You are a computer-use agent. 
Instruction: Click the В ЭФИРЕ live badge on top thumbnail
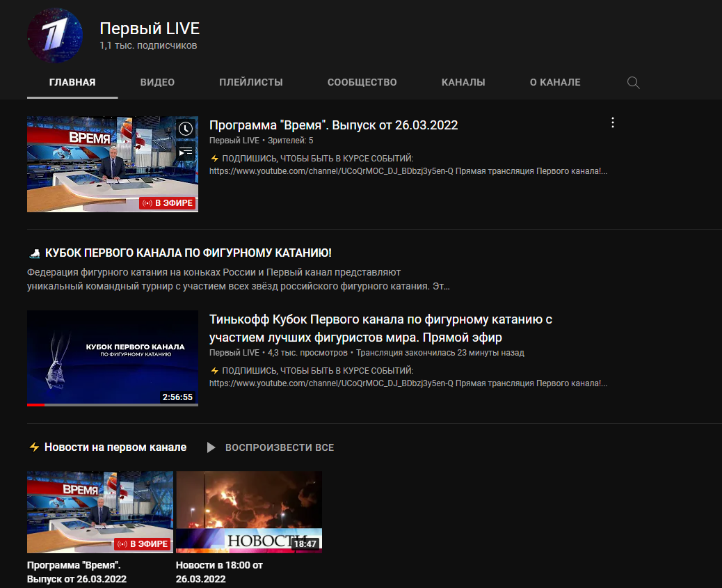coord(167,203)
